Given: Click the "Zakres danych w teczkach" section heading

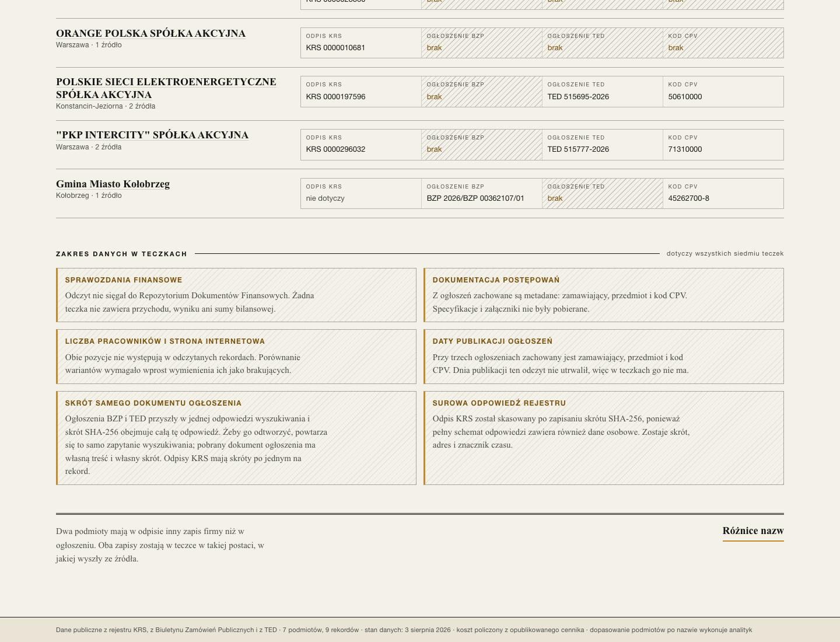Looking at the screenshot, I should click(x=121, y=254).
